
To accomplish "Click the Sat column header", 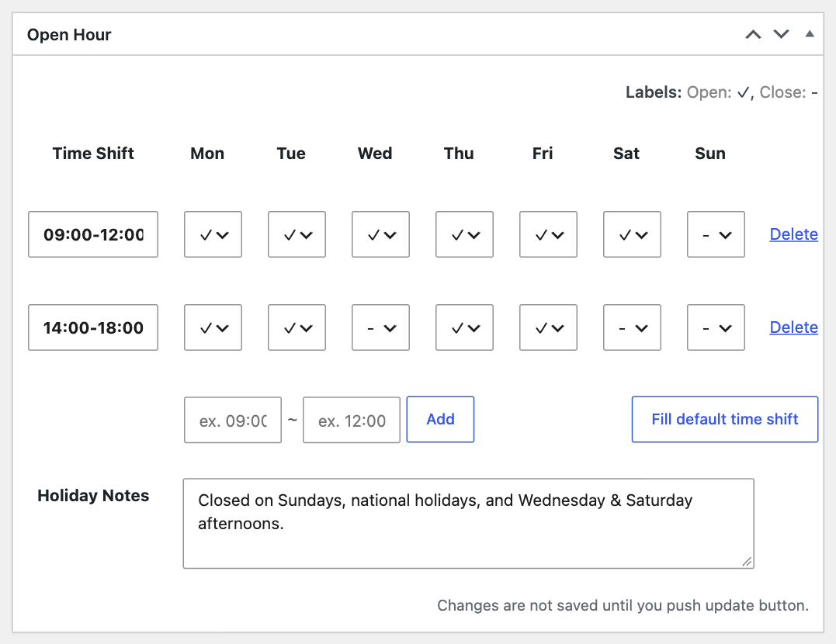I will point(626,154).
